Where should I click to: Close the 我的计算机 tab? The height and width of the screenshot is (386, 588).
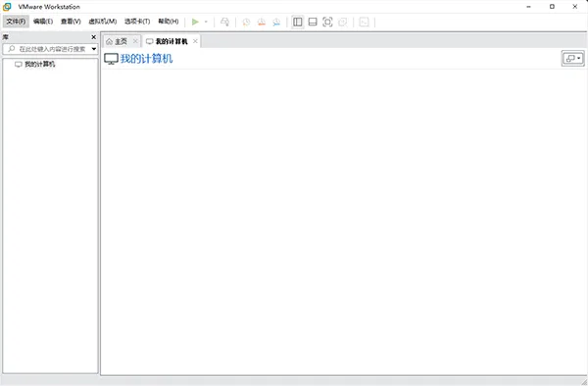point(195,41)
